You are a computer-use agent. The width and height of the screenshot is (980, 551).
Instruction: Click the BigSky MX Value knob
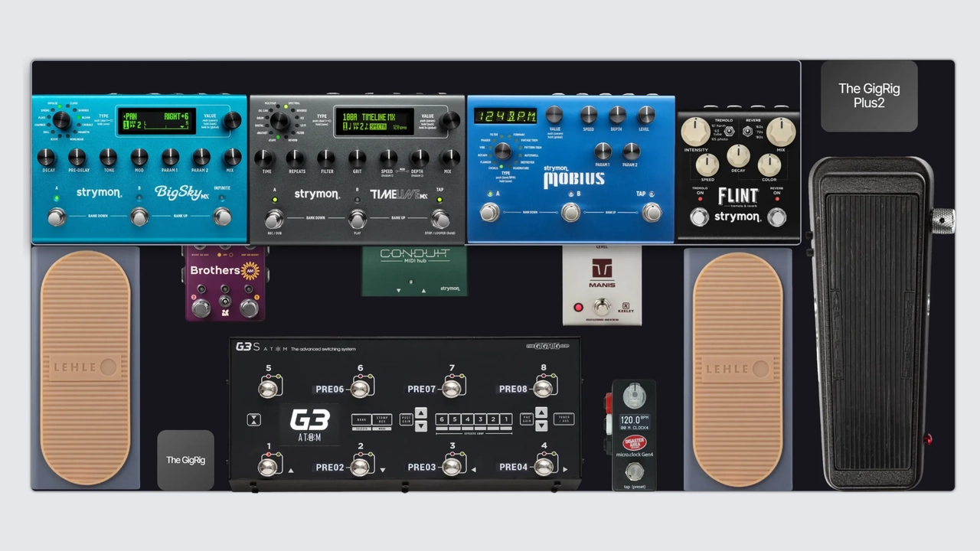pos(232,120)
